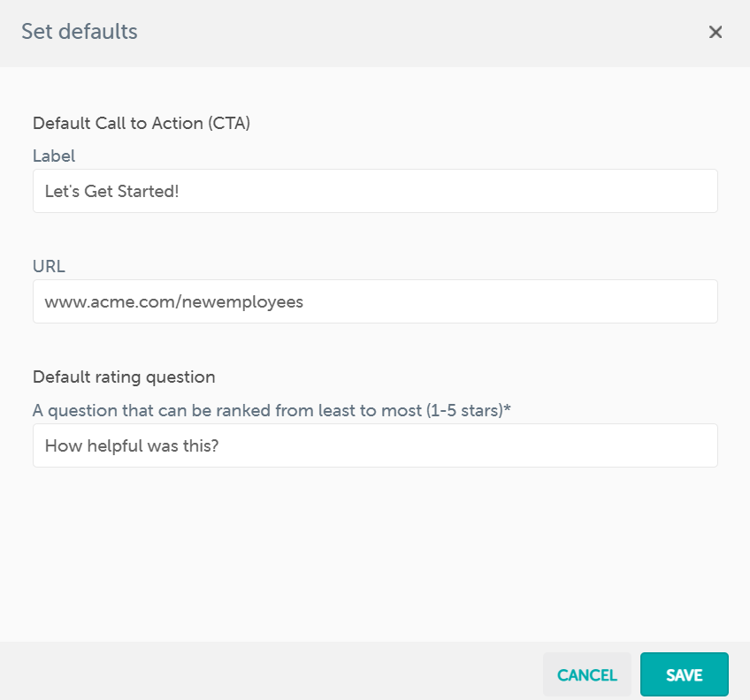Click the required asterisk after "(1-5 stars)"
The width and height of the screenshot is (750, 700).
click(509, 408)
